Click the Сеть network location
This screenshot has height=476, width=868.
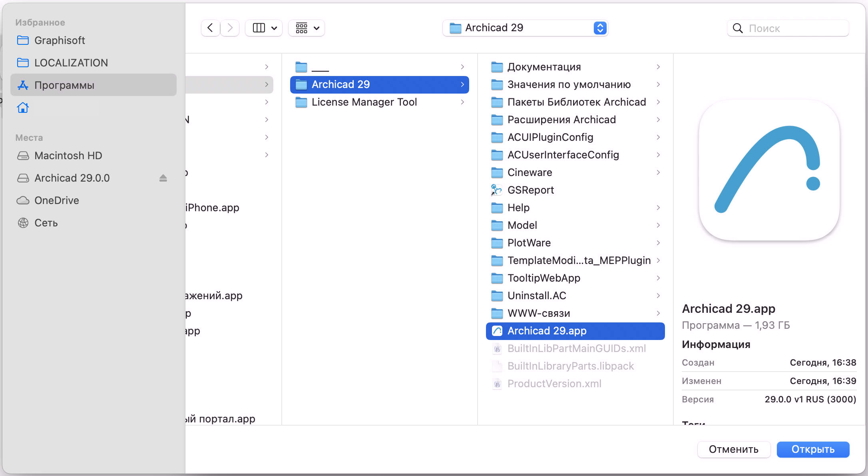[x=46, y=223]
